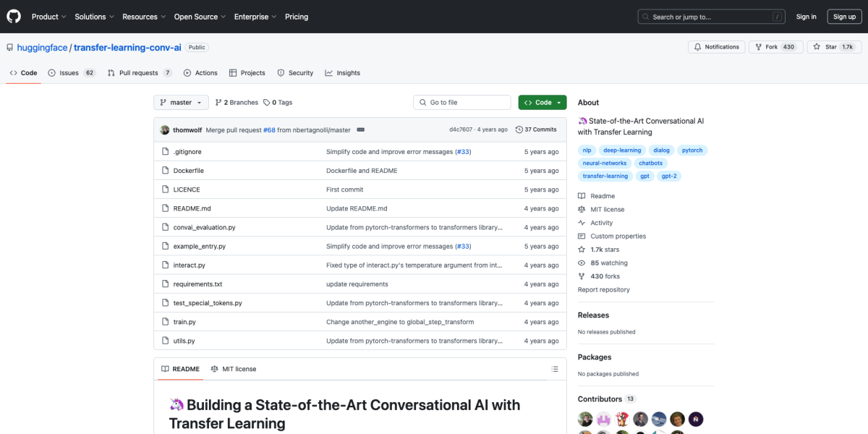The height and width of the screenshot is (434, 868).
Task: Open the README outline list icon
Action: coord(555,369)
